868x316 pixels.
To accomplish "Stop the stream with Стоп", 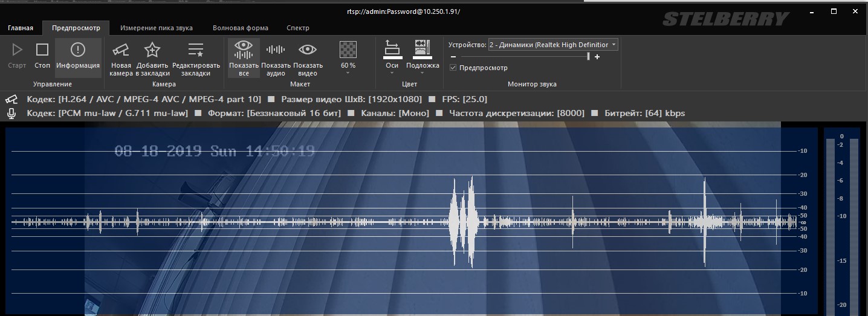I will click(42, 56).
